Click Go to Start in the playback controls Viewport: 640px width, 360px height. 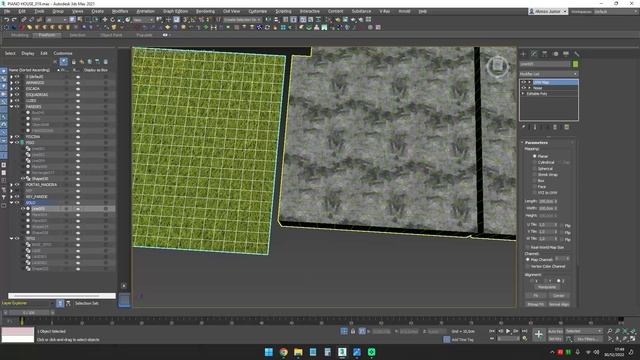pos(492,331)
